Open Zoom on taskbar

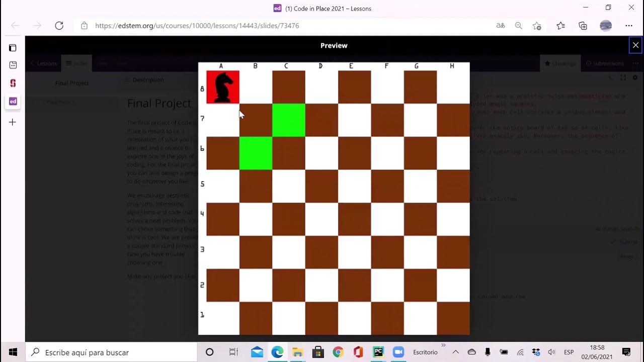click(x=398, y=352)
